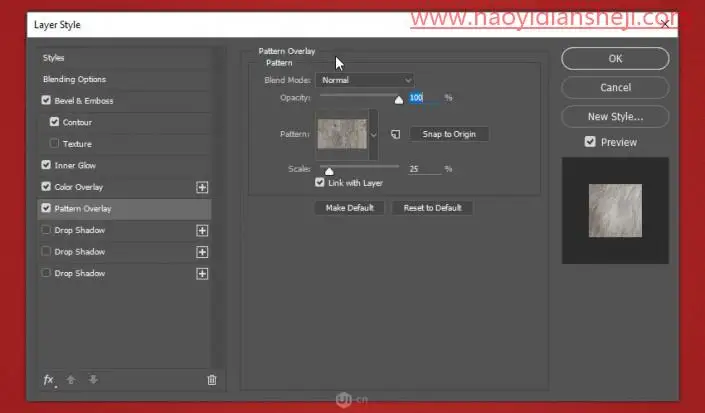
Task: Toggle the Link with Layer checkbox
Action: click(320, 182)
